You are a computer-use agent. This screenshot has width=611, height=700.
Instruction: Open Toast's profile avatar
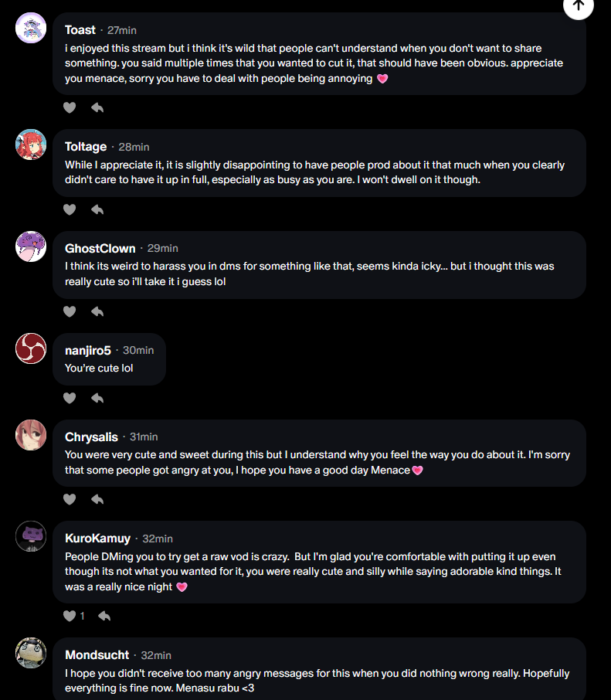(31, 29)
